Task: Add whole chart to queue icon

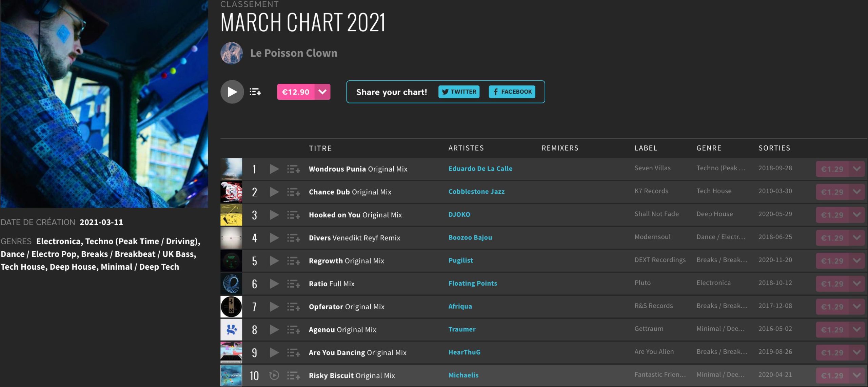Action: tap(255, 92)
